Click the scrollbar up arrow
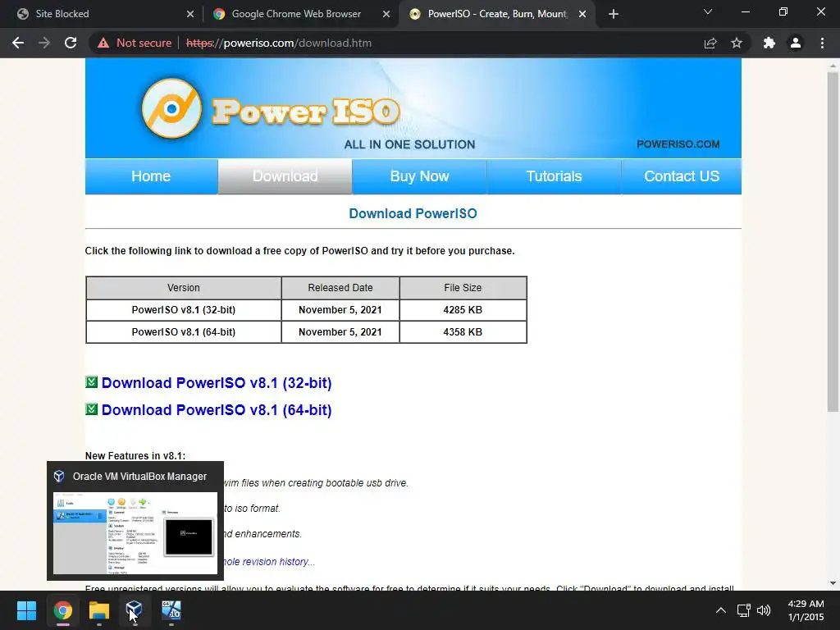Viewport: 840px width, 630px height. pos(833,64)
